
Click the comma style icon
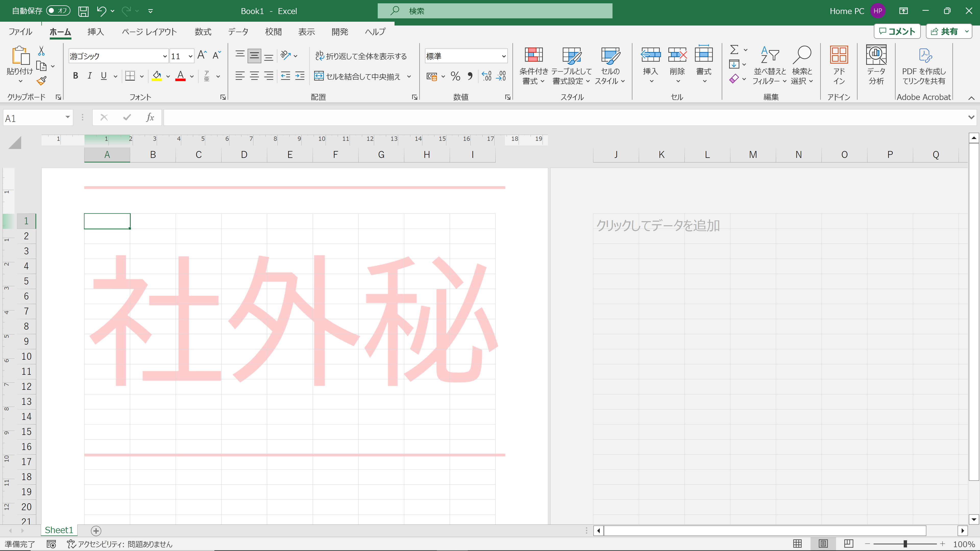point(470,76)
